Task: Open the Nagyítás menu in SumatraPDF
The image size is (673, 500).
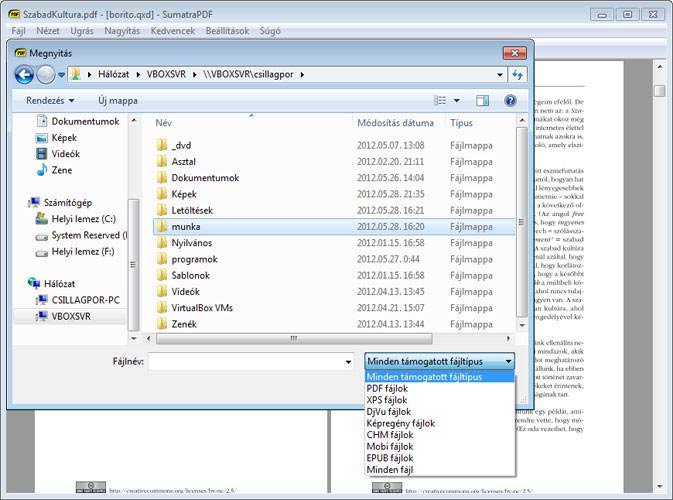Action: [x=122, y=31]
